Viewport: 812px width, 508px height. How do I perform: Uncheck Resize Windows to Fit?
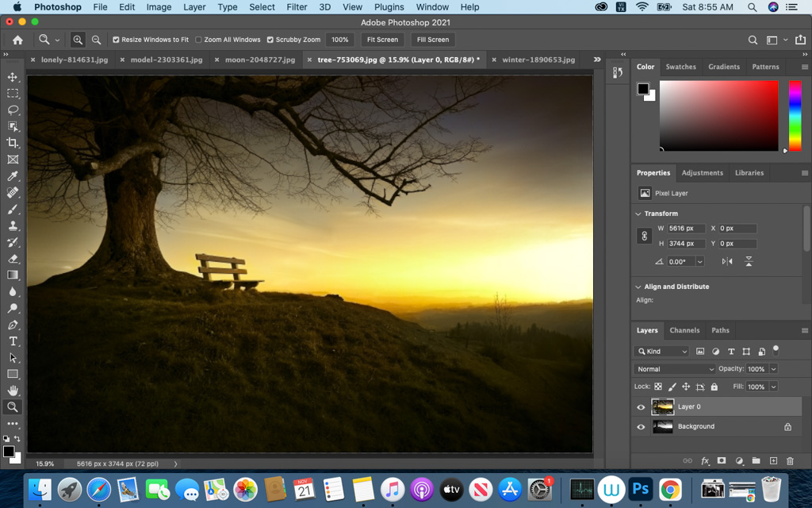(116, 40)
